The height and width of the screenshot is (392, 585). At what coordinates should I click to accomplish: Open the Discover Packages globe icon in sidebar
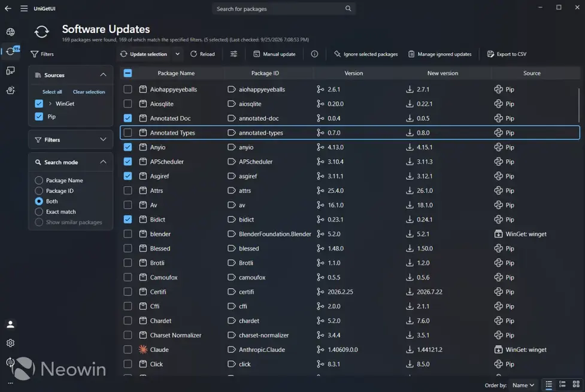[x=10, y=32]
